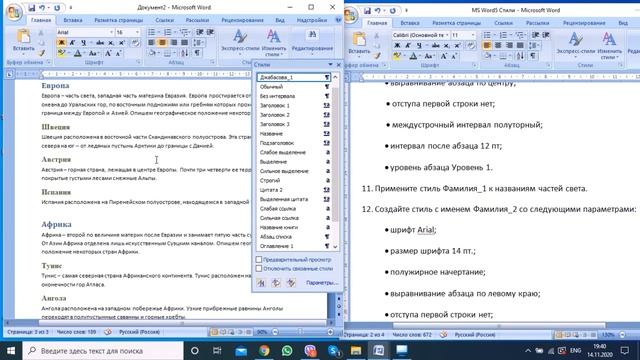
Task: Open the Рецензирование tab in the left window
Action: pyautogui.click(x=242, y=20)
